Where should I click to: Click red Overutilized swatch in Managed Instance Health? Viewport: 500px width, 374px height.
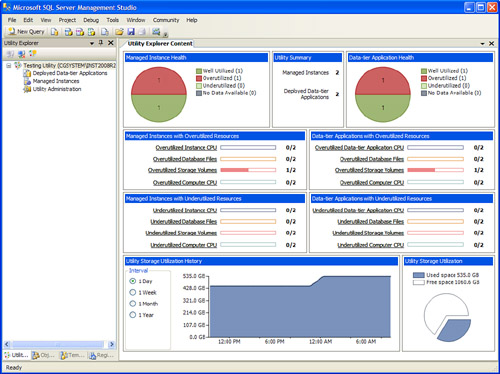[x=199, y=78]
